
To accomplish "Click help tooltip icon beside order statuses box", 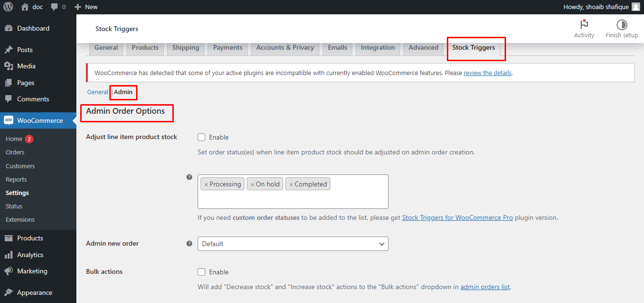I will point(189,177).
